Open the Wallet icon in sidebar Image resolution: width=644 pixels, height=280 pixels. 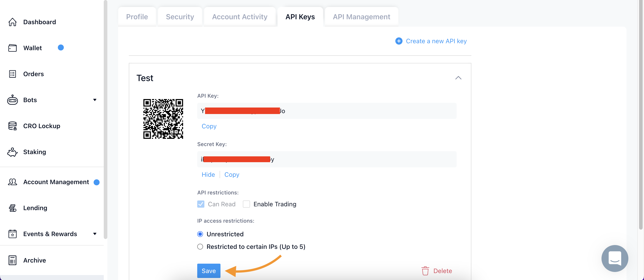pos(12,48)
